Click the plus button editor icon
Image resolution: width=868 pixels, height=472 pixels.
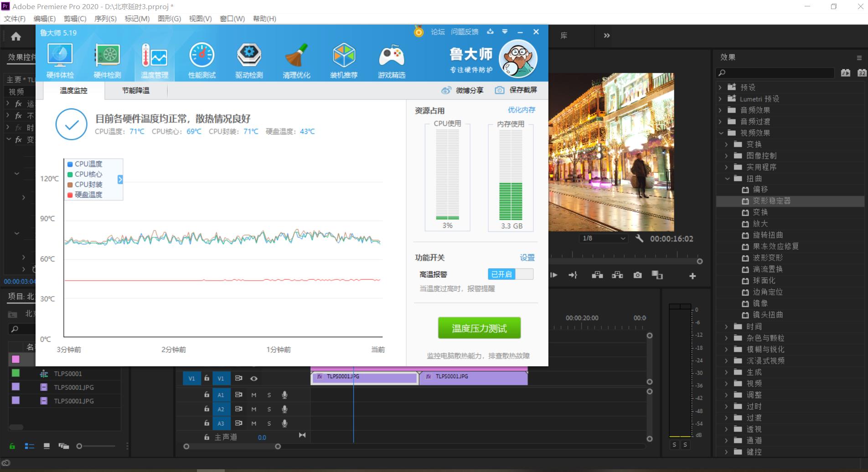(692, 276)
